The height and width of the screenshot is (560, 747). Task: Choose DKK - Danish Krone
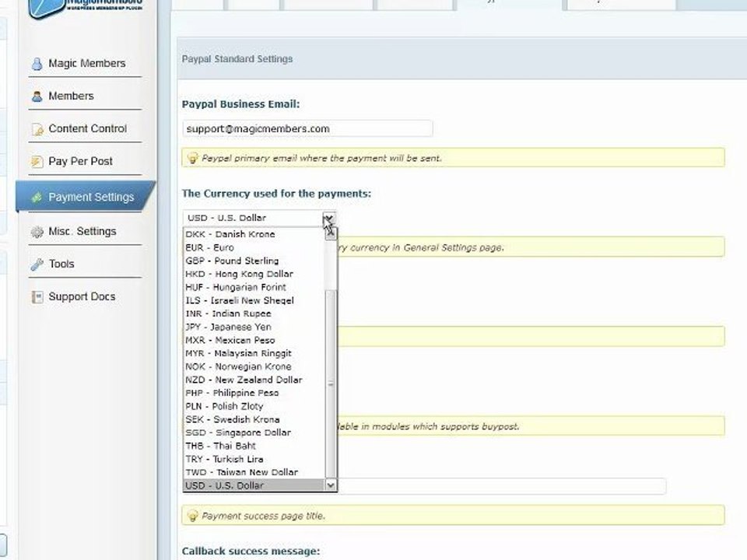coord(254,234)
